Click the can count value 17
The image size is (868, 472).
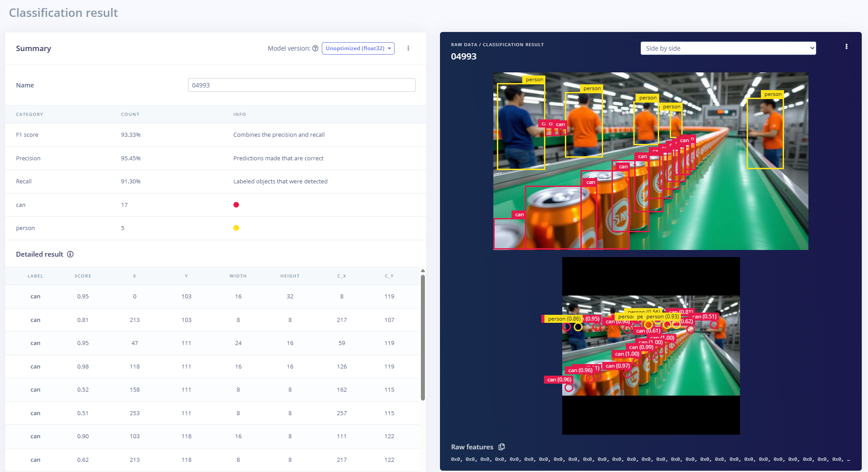[x=124, y=205]
